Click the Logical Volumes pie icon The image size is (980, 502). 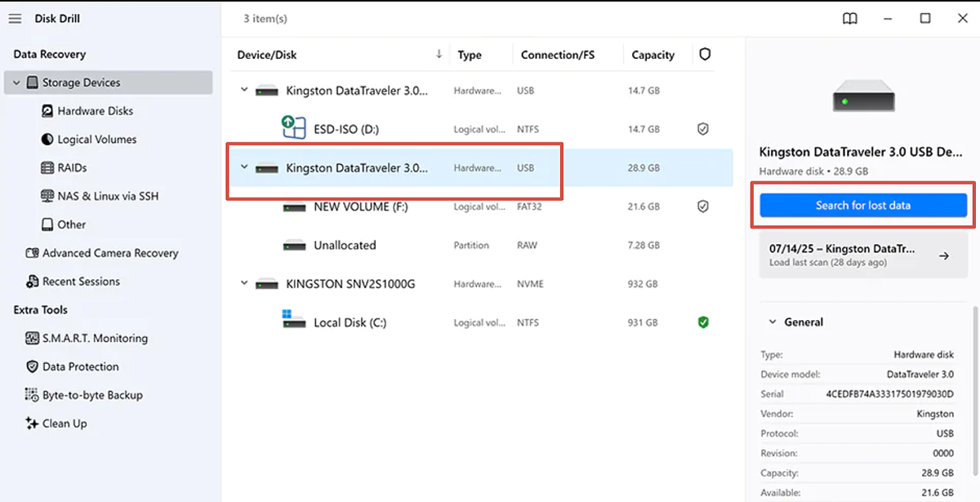pyautogui.click(x=48, y=140)
